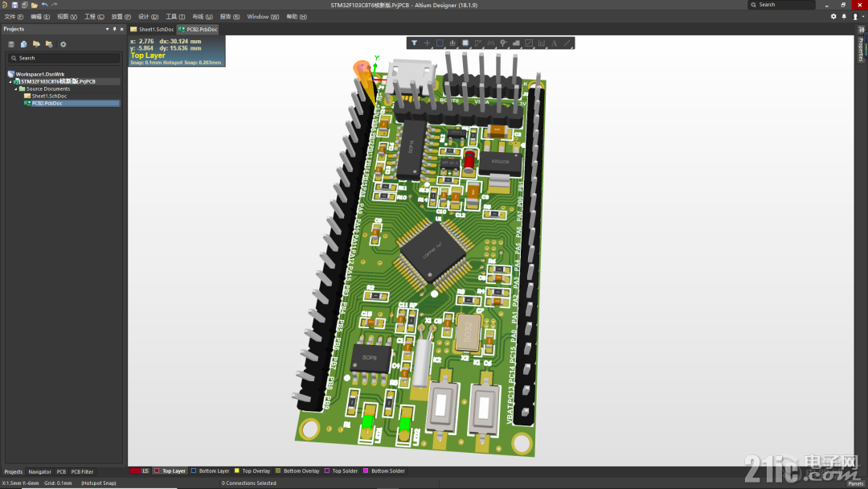Viewport: 868px width, 489px height.
Task: Open the 布线 (U) menu
Action: (x=202, y=17)
